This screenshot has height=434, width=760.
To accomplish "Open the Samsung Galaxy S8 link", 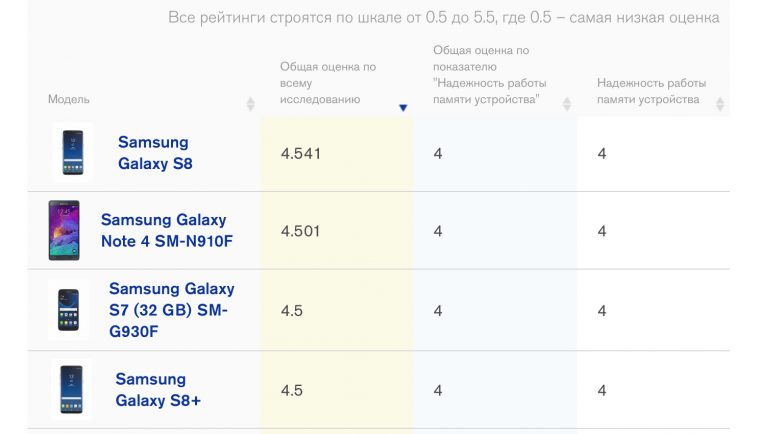I will (x=153, y=153).
